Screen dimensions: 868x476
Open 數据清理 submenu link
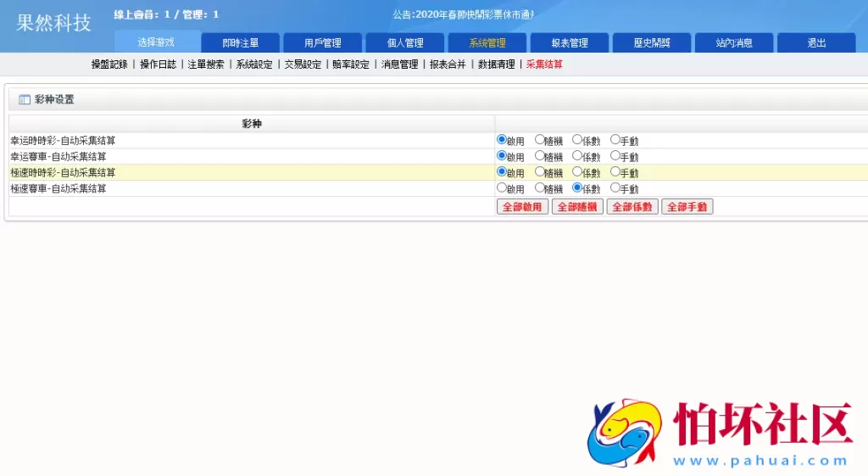(497, 64)
